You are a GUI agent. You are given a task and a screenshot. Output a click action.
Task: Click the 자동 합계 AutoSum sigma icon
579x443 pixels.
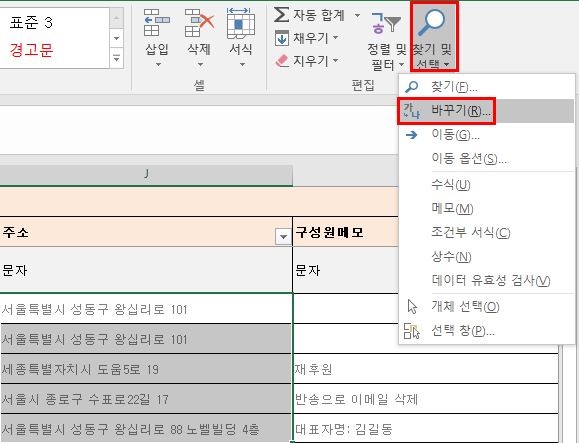coord(281,15)
